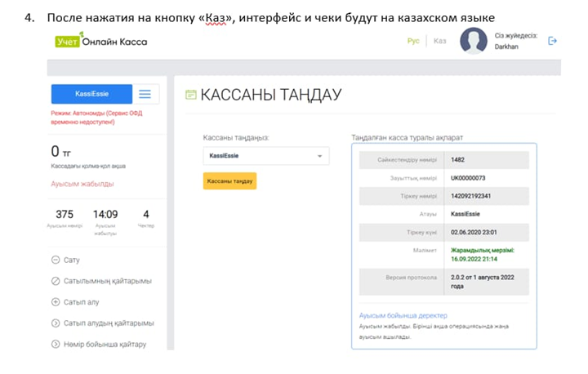Viewport: 588px width, 374px height.
Task: Click the Darkhan username label
Action: (x=506, y=47)
